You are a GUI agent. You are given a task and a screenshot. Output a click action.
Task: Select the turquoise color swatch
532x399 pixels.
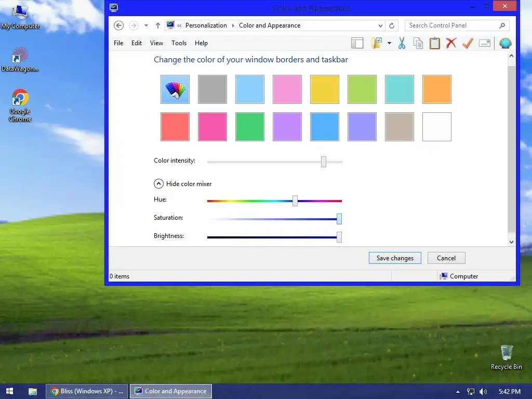click(400, 89)
